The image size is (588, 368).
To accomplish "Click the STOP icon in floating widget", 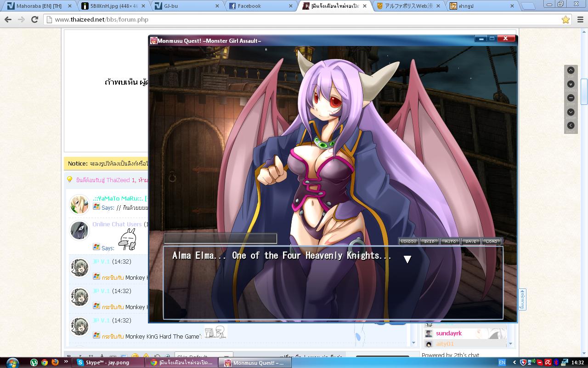I will pos(571,98).
